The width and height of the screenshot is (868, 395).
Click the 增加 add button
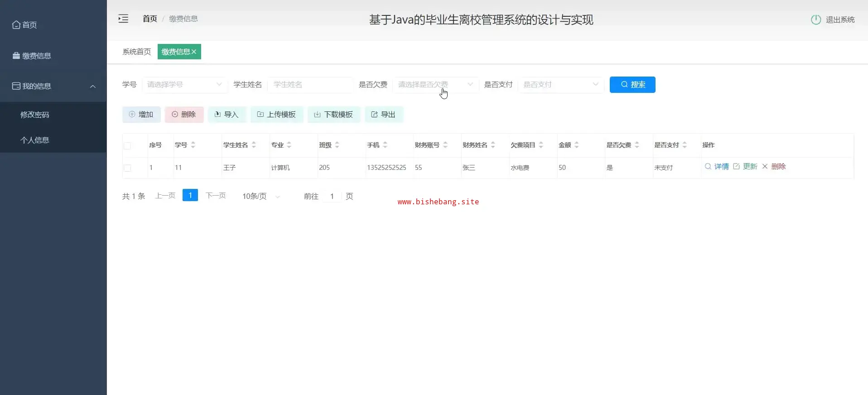(x=141, y=115)
